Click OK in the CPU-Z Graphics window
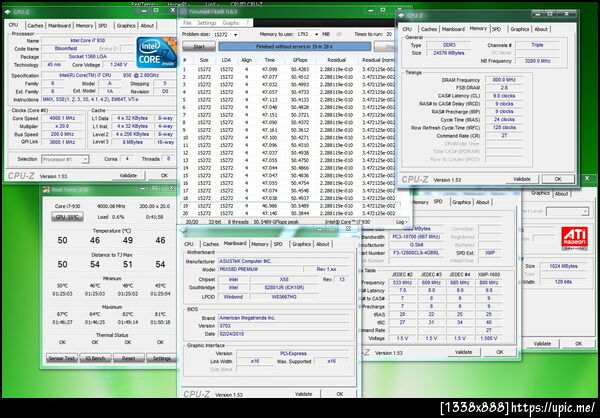This screenshot has height=418, width=600. pos(579,343)
